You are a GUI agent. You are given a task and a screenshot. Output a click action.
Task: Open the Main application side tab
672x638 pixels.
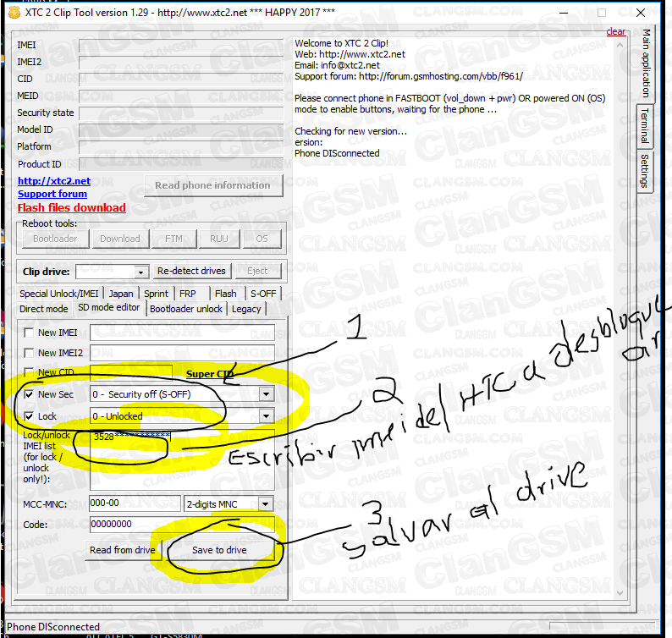646,63
